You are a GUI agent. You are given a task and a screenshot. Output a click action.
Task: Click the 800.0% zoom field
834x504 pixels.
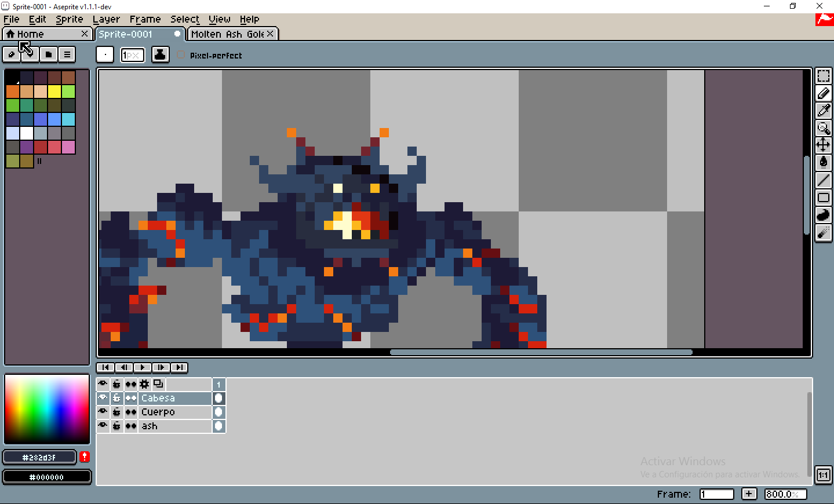(x=785, y=494)
